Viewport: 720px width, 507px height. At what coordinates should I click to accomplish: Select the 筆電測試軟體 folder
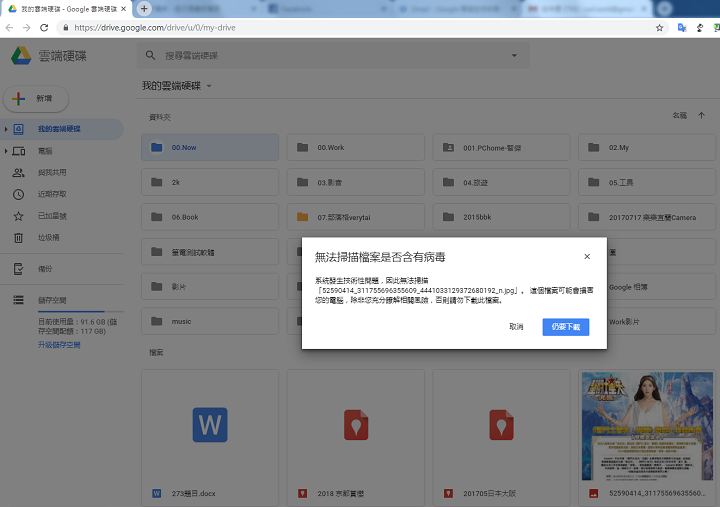[x=210, y=252]
